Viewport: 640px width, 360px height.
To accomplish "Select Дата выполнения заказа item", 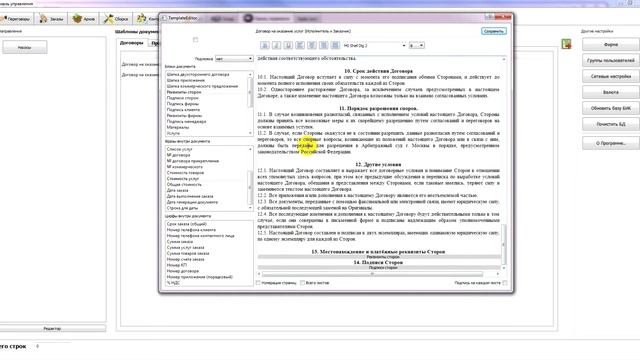I will [190, 196].
